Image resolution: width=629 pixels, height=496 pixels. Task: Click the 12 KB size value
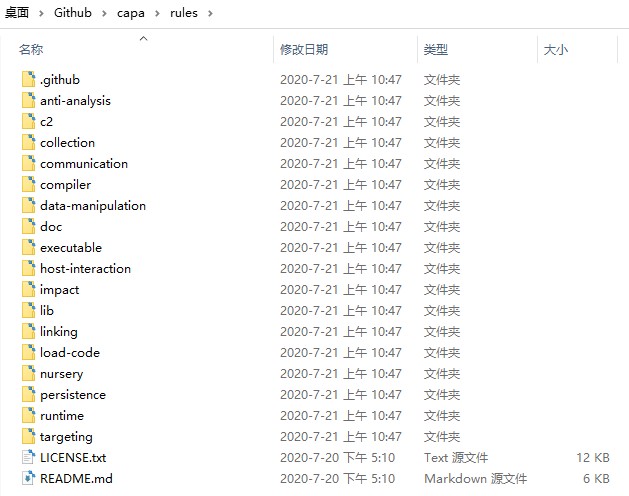(593, 457)
